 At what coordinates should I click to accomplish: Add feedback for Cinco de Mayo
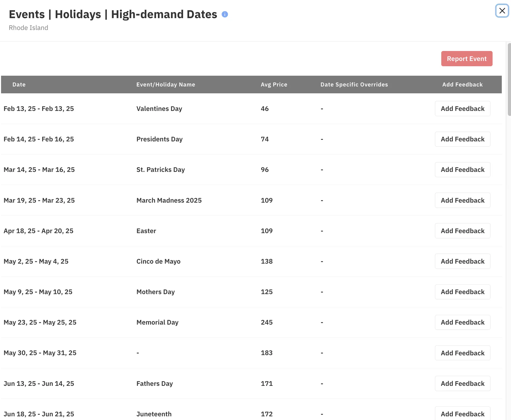(x=462, y=261)
